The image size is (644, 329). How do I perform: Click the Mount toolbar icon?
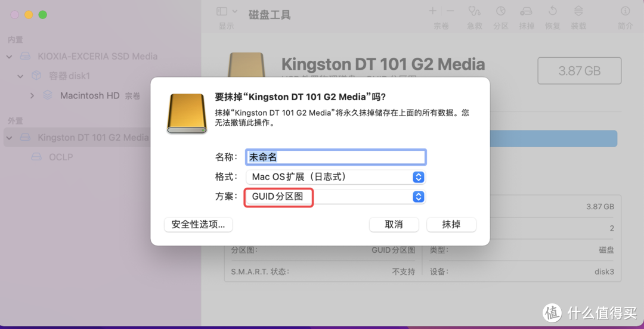click(x=578, y=11)
